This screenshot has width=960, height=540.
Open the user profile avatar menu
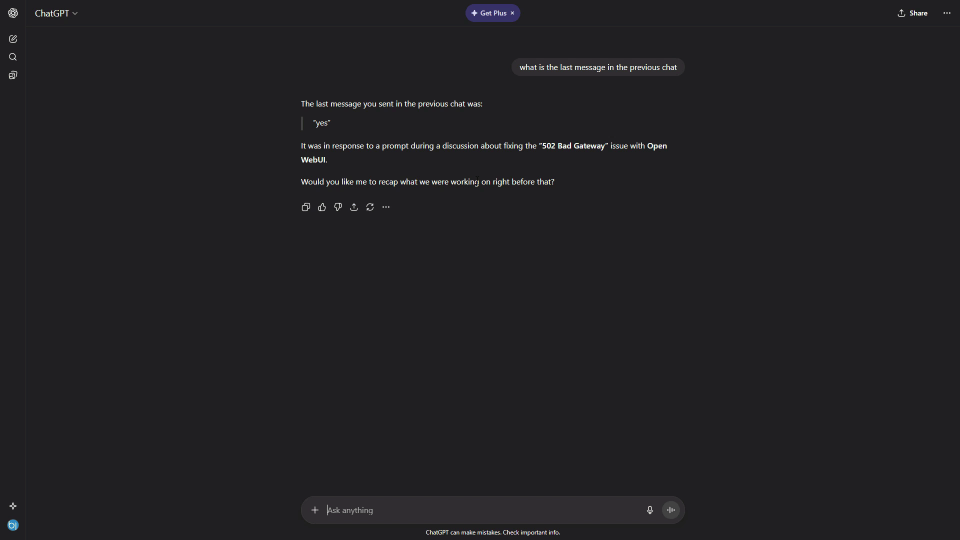tap(13, 525)
